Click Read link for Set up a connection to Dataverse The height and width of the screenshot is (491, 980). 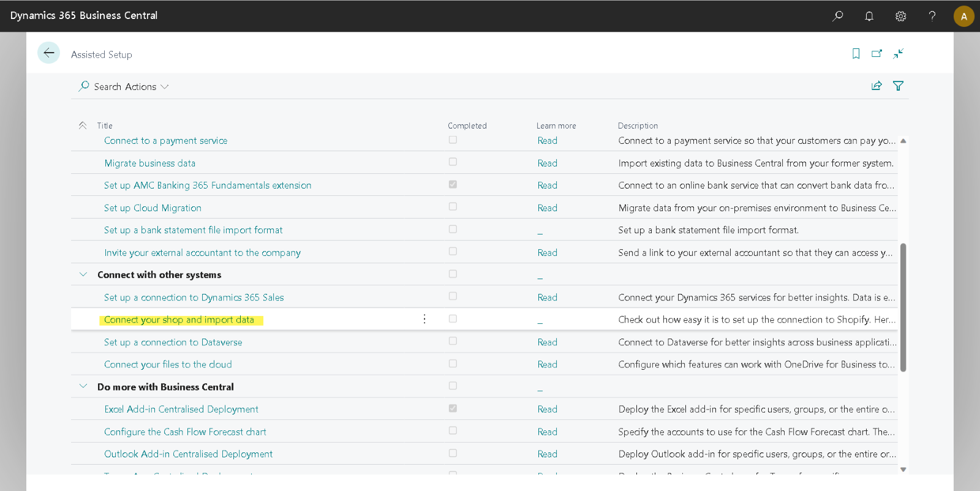(547, 342)
